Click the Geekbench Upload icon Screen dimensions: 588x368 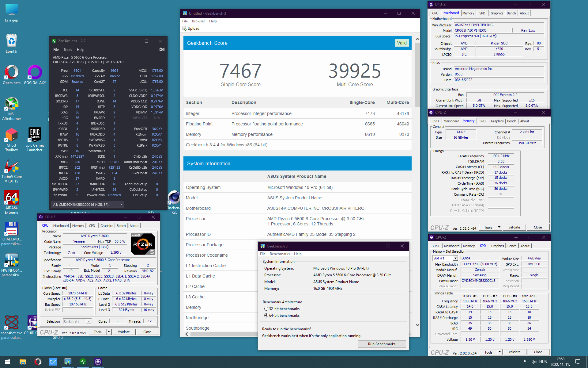(184, 29)
